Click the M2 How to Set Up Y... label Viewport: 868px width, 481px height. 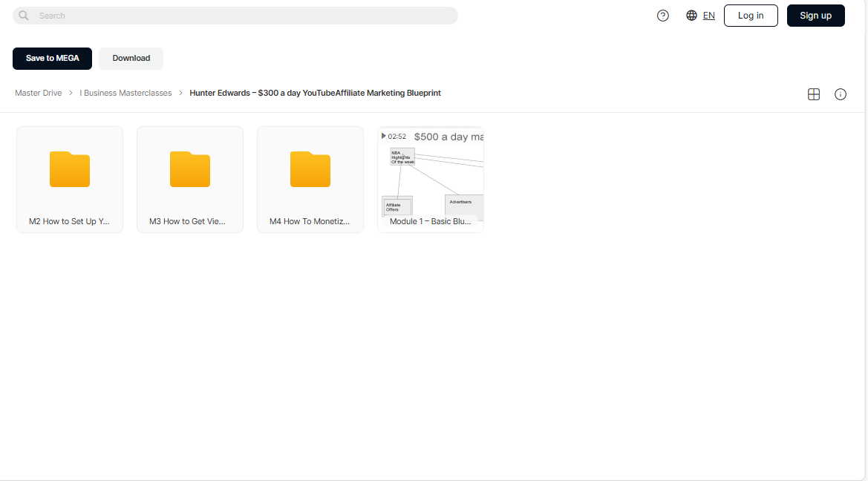click(x=69, y=221)
